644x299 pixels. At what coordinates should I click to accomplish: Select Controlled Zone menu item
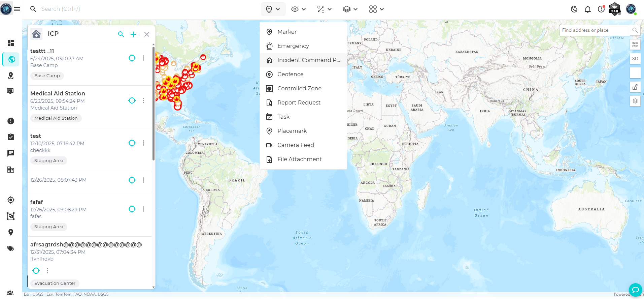[x=303, y=88]
